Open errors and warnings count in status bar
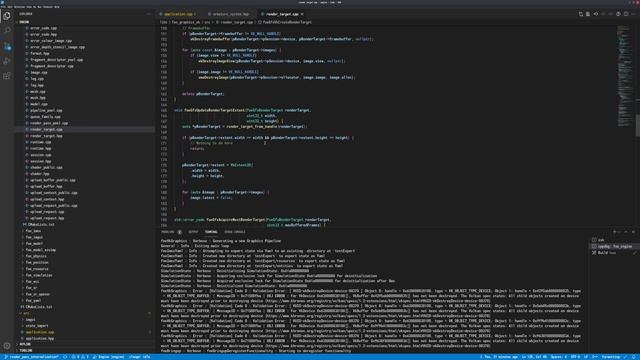Screen dimensions: 640x360 pos(80,357)
